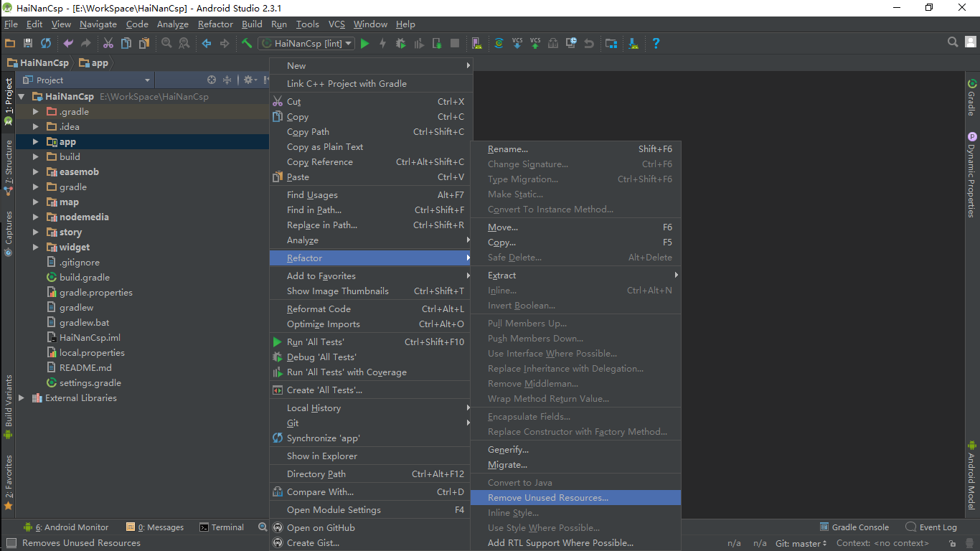Screen dimensions: 980x551
Task: Click Sync Project with Gradle Files icon
Action: [499, 43]
